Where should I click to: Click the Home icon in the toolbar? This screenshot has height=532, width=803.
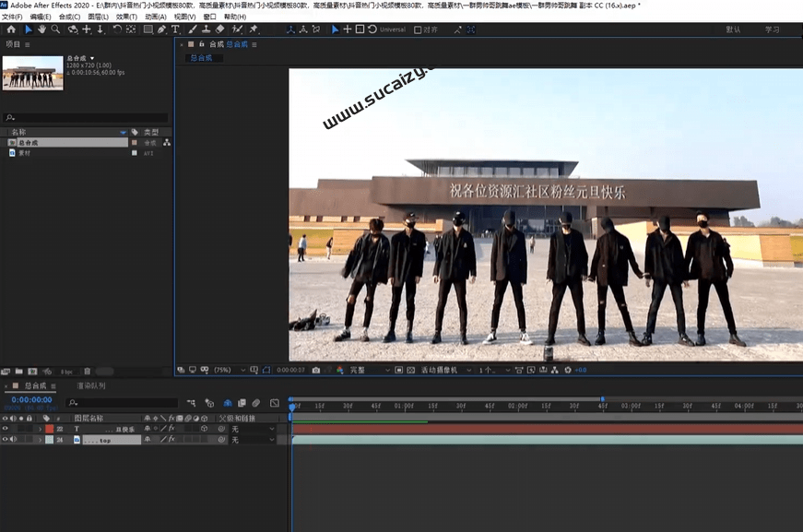pos(11,30)
